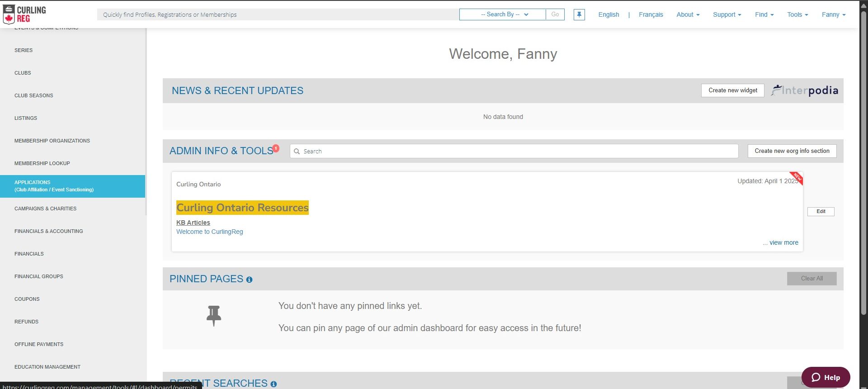Open Clubs in the sidebar
The height and width of the screenshot is (389, 868).
tap(72, 73)
